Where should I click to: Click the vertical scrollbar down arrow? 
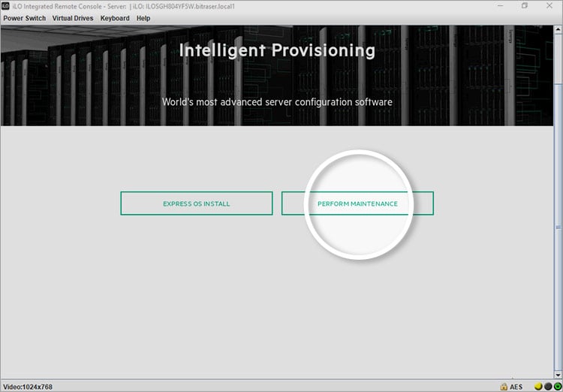coord(558,375)
